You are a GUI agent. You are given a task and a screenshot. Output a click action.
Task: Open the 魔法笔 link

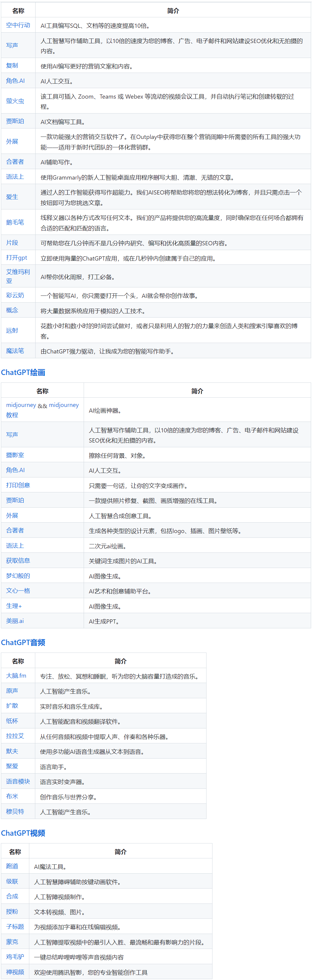15,351
